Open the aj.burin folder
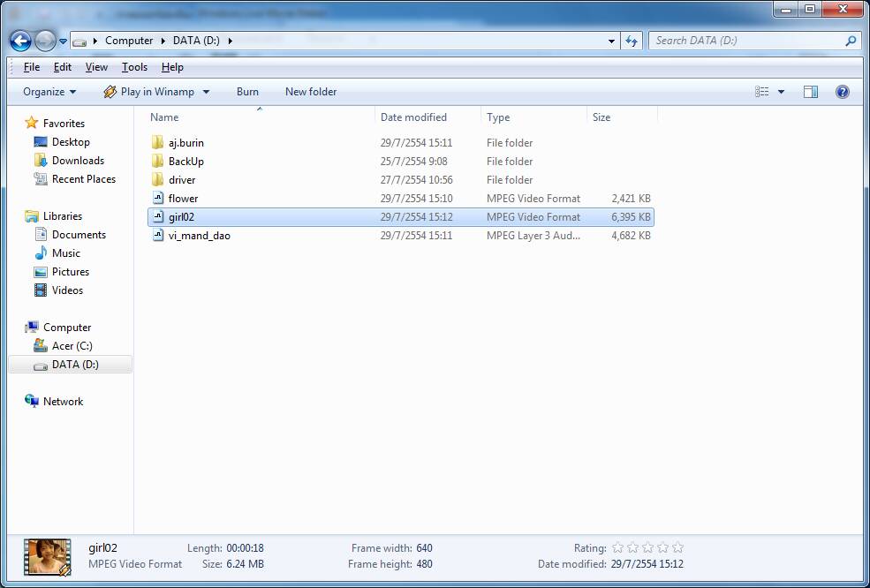Screen dimensions: 870x588 [185, 143]
